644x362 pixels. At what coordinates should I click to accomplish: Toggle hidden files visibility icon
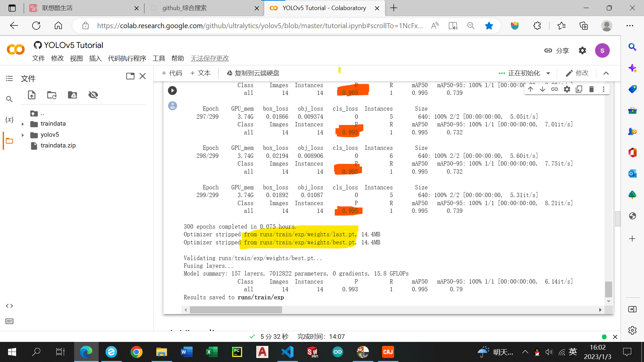tap(93, 95)
